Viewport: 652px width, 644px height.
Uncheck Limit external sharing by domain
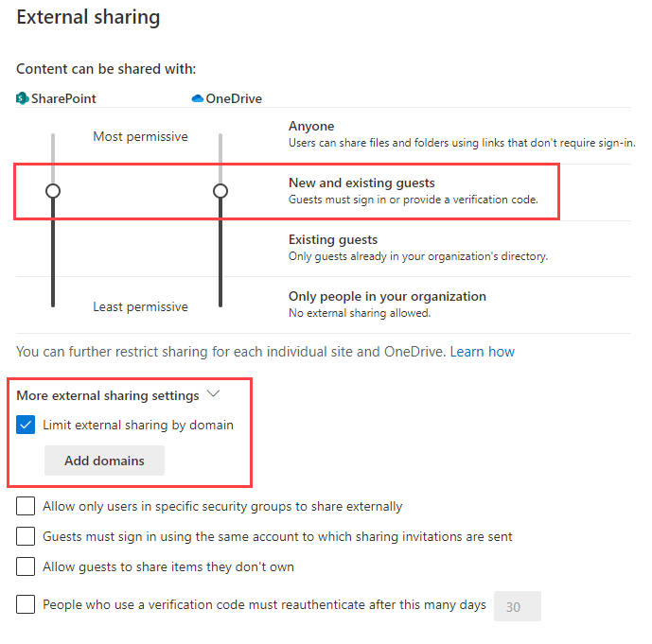click(x=26, y=426)
